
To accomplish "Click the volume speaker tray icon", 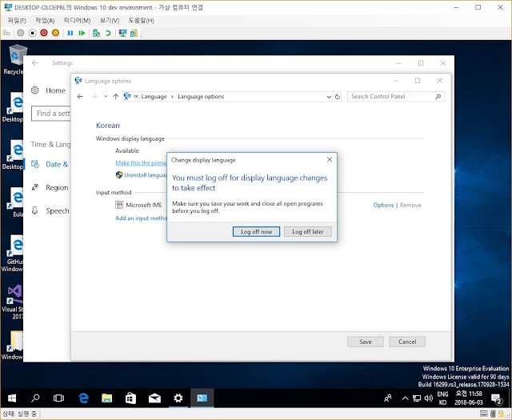I will point(429,398).
